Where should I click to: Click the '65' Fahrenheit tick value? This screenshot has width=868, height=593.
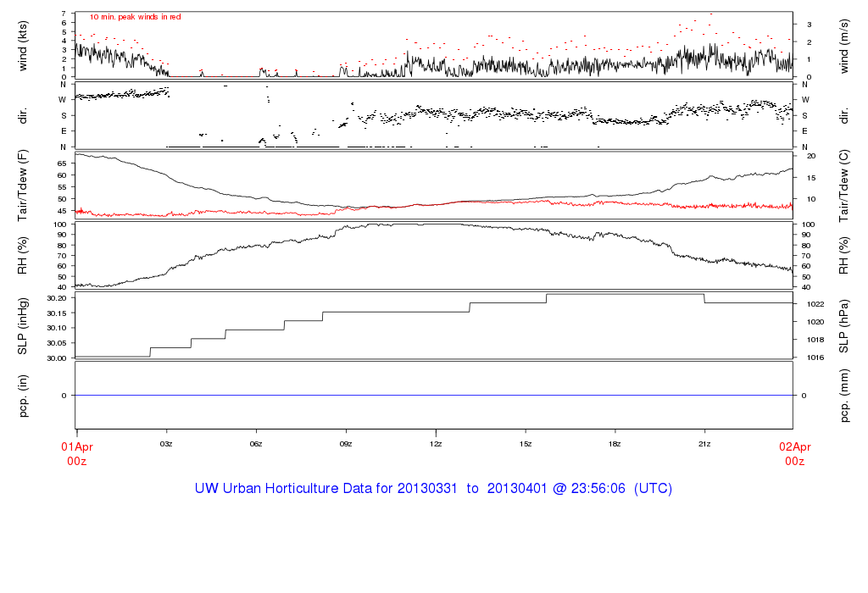(61, 163)
